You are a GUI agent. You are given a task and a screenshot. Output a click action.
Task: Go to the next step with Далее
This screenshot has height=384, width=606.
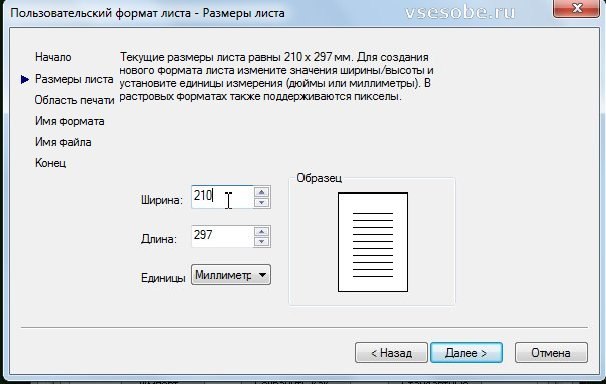click(466, 353)
